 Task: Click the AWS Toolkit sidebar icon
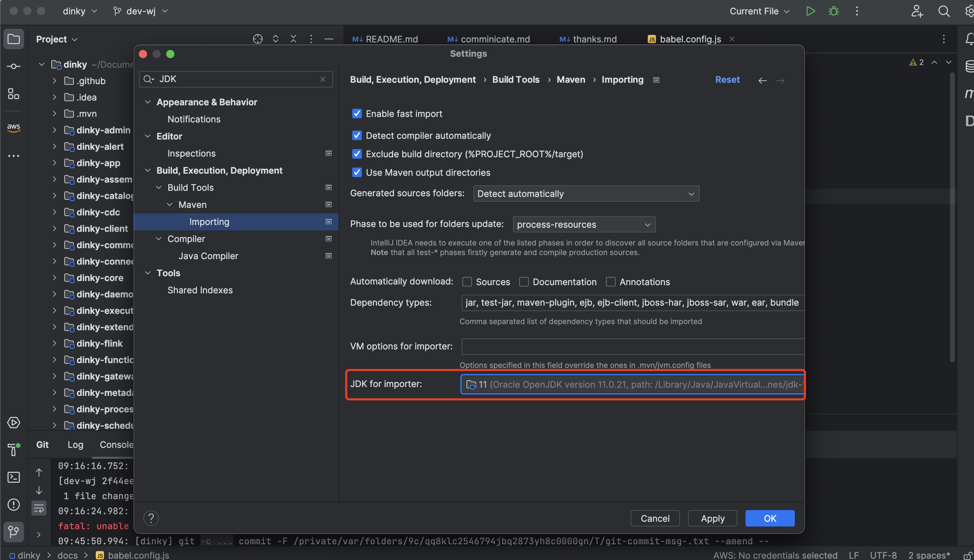[13, 127]
